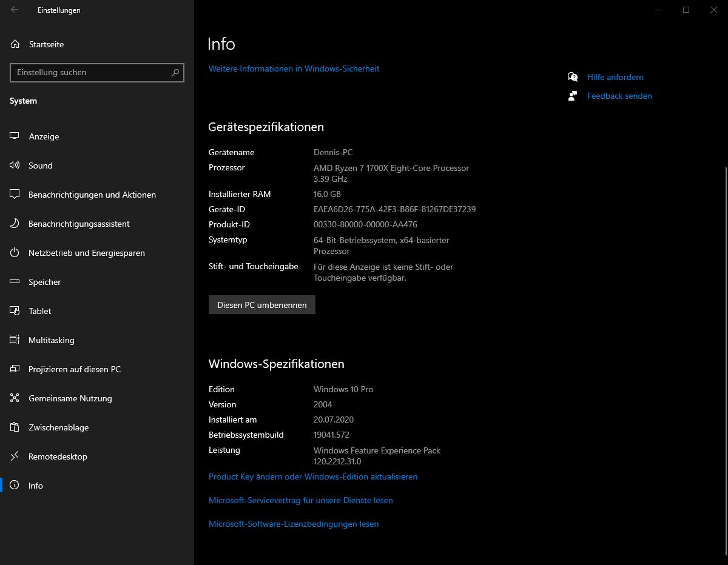
Task: Select Remotedesktop in the sidebar
Action: 58,456
